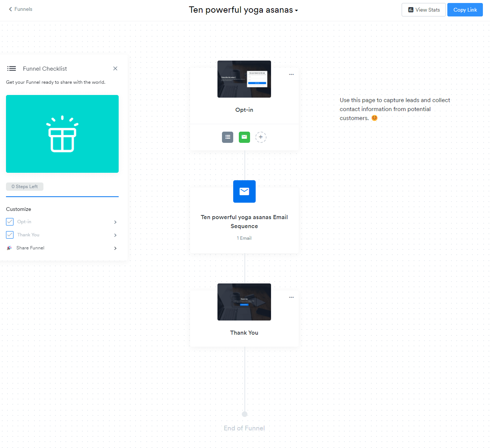Open the Opt-in step options ellipsis
490x448 pixels.
tap(292, 74)
